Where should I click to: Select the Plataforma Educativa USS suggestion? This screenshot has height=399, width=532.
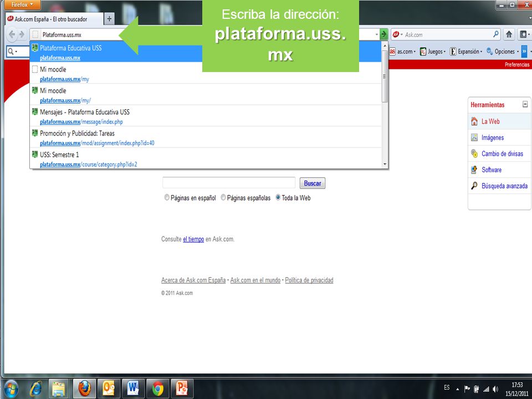tap(205, 52)
